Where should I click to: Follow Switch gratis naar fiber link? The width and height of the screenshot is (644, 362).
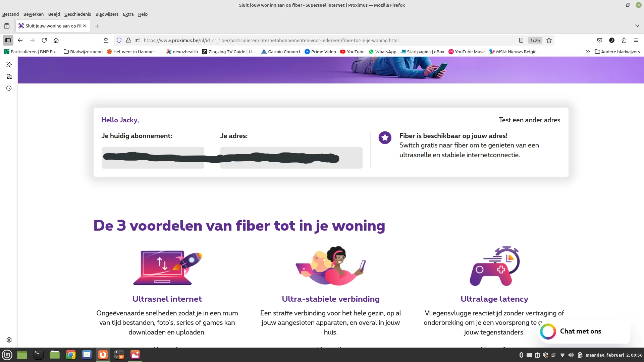tap(433, 145)
